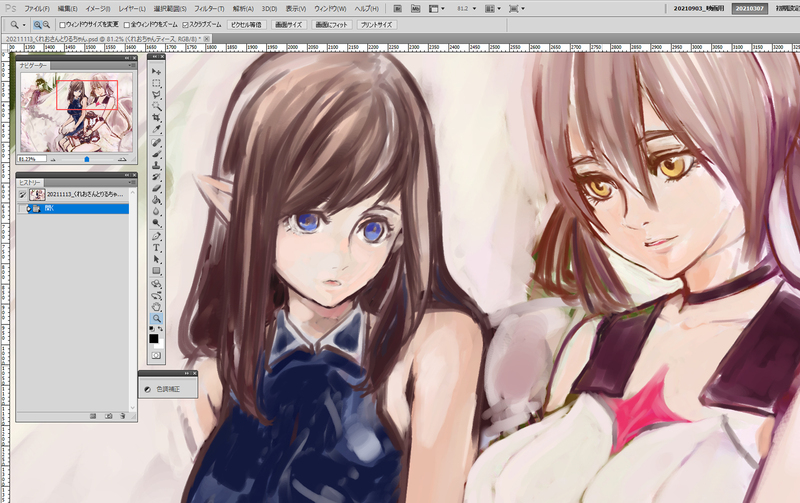Launch Mini Bridge from the application bar
Screen dimensions: 800x503
click(x=416, y=9)
